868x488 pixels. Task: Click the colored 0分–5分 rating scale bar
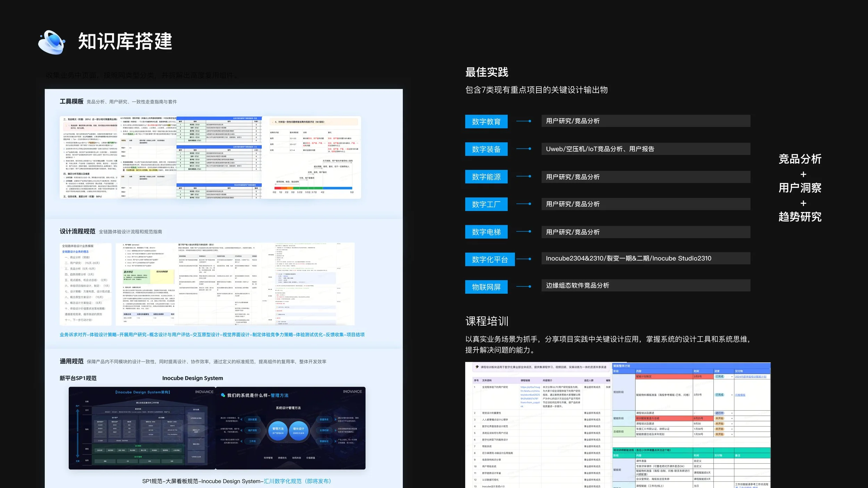313,188
